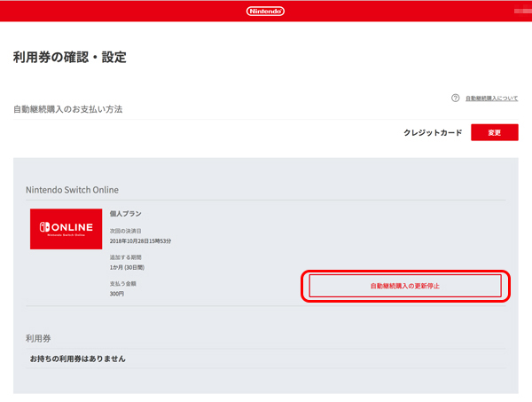
Task: Click the 利用券の確認・設定 page title
Action: [x=69, y=57]
